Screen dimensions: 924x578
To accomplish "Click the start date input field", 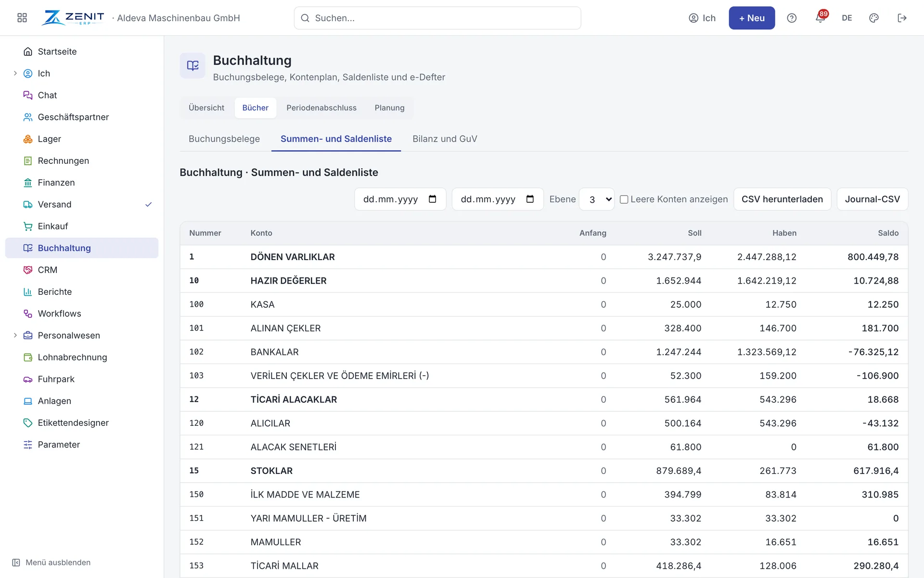I will tap(400, 199).
